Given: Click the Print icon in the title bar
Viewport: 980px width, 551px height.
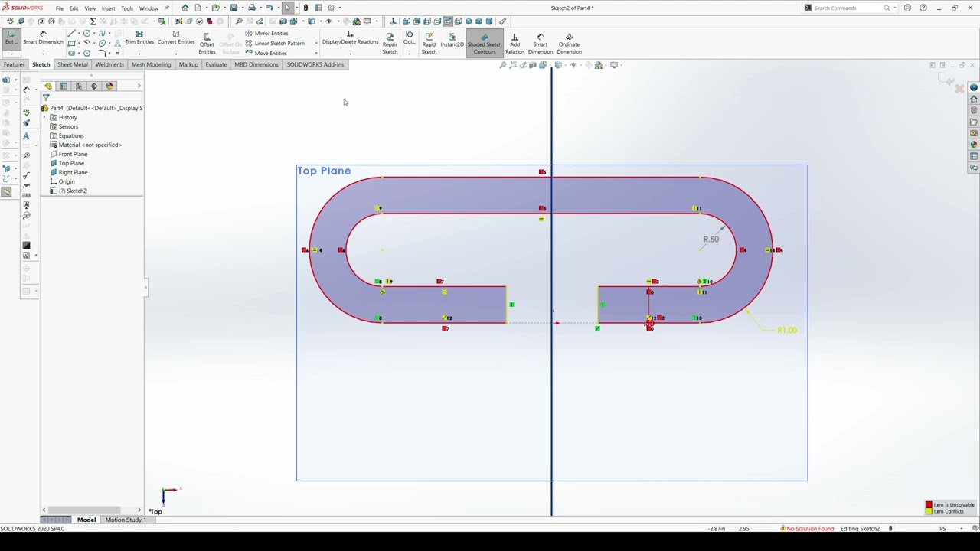Looking at the screenshot, I should click(251, 8).
